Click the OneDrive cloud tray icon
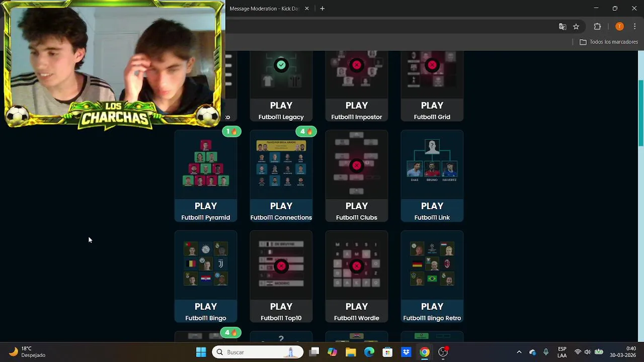 533,352
